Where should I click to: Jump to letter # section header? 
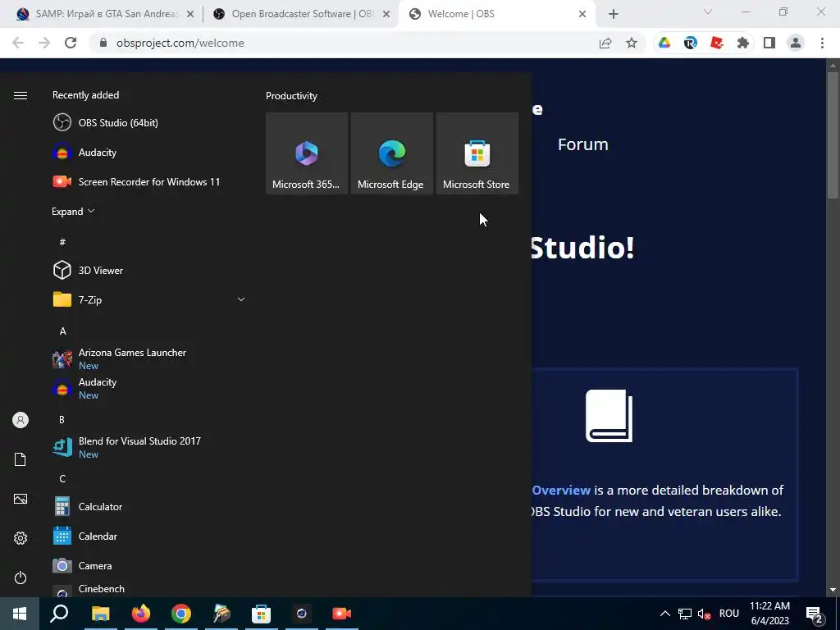62,242
